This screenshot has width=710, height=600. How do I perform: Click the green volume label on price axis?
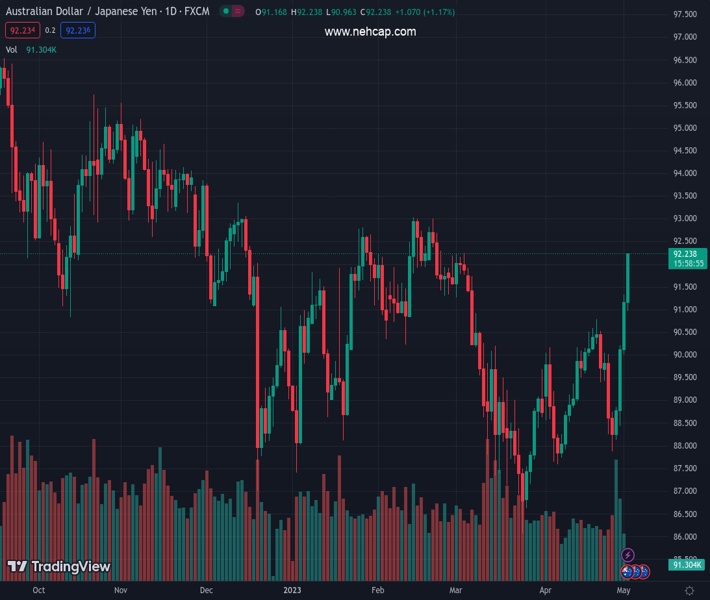pyautogui.click(x=685, y=564)
